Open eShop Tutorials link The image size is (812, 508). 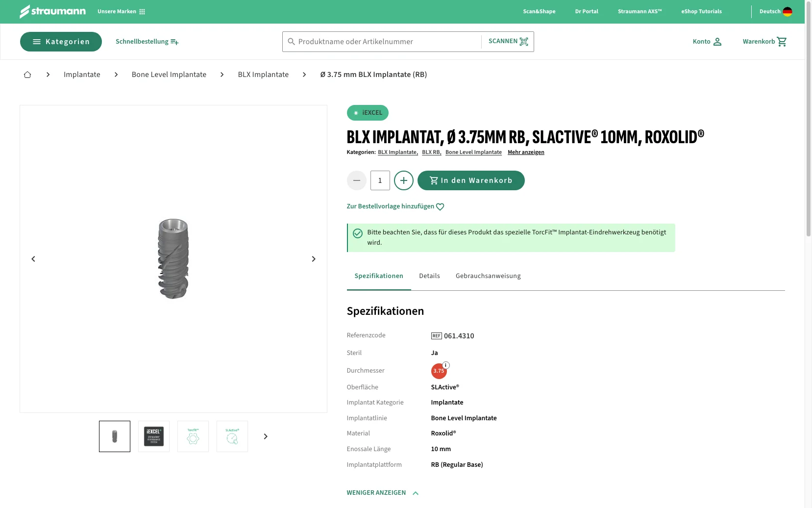click(x=701, y=11)
